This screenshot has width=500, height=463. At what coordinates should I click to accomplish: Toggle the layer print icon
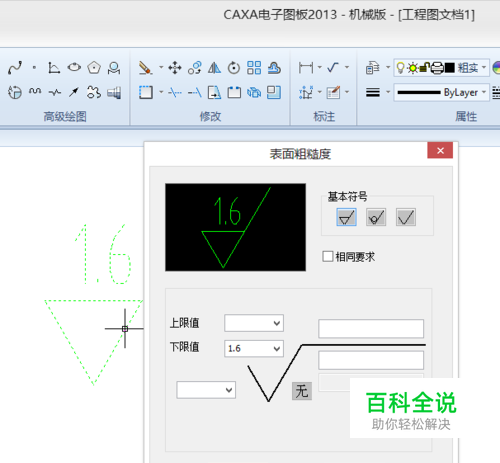(437, 68)
